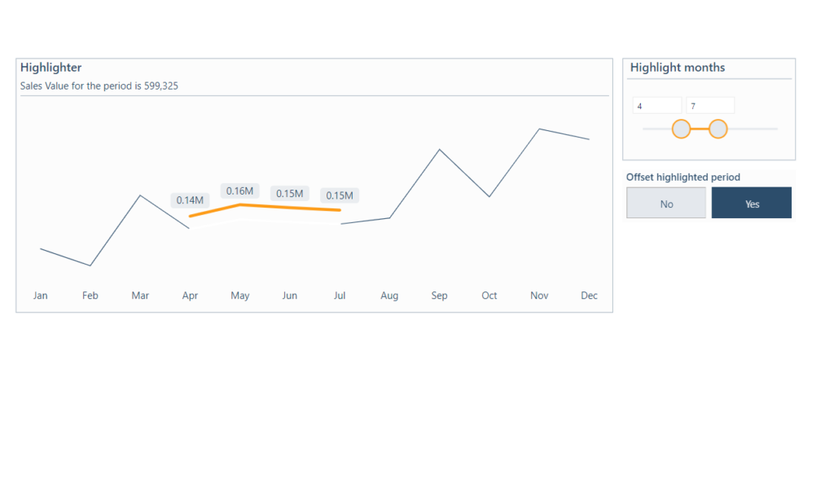The height and width of the screenshot is (504, 834).
Task: Click the 0.16M data label for May
Action: click(x=239, y=191)
